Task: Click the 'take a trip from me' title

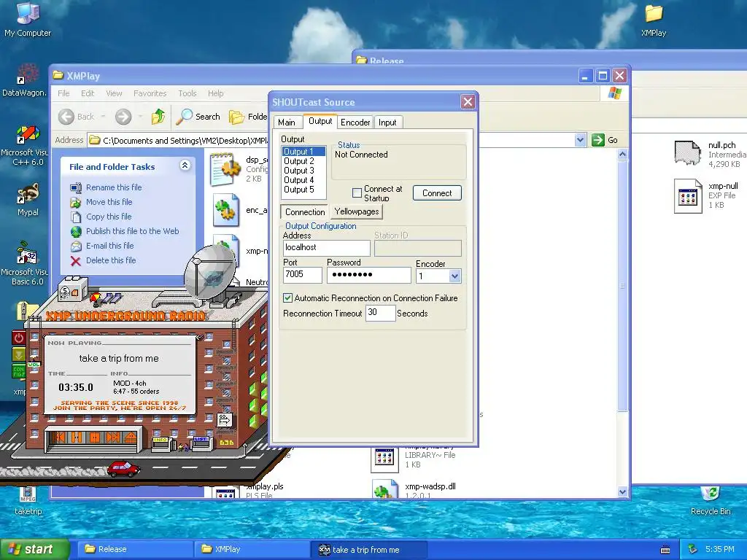Action: (119, 358)
